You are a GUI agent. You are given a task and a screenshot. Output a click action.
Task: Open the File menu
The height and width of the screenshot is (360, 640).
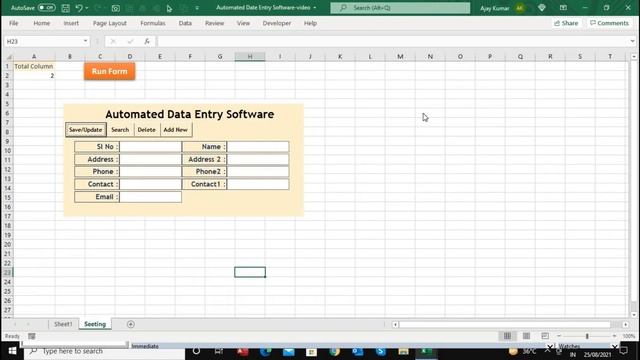(13, 23)
